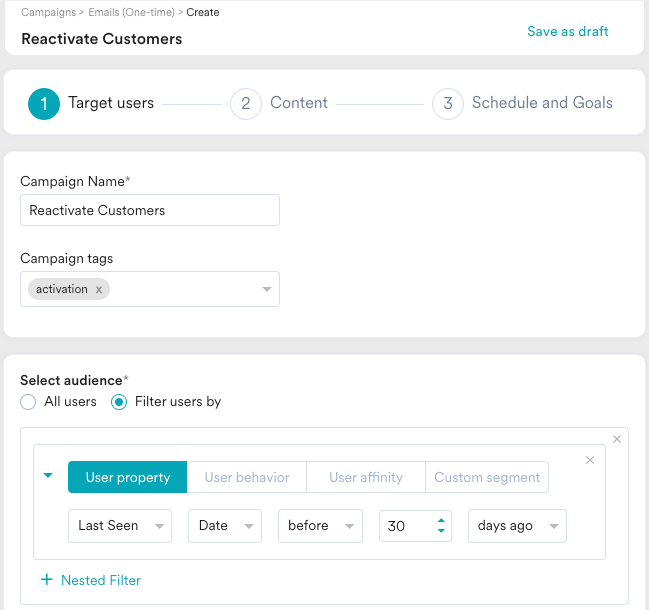This screenshot has height=610, width=649.
Task: Remove the activation tag
Action: point(98,290)
